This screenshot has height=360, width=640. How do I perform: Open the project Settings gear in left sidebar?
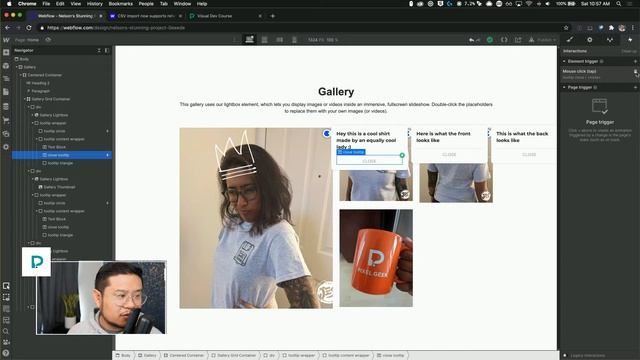[x=6, y=147]
